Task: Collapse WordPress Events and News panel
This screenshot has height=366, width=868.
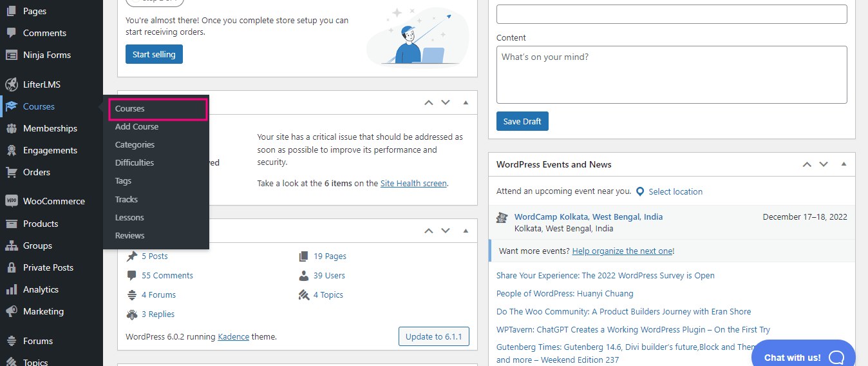Action: coord(844,164)
